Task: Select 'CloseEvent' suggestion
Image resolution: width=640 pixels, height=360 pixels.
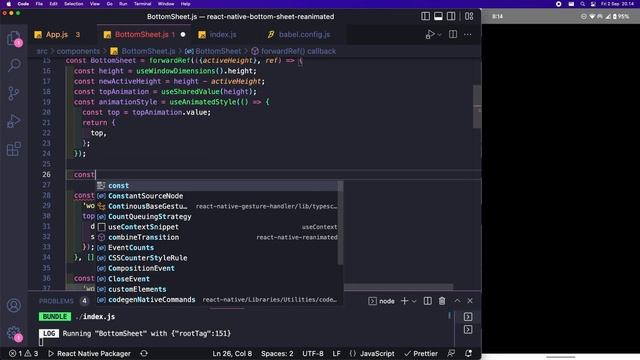Action: click(217, 279)
